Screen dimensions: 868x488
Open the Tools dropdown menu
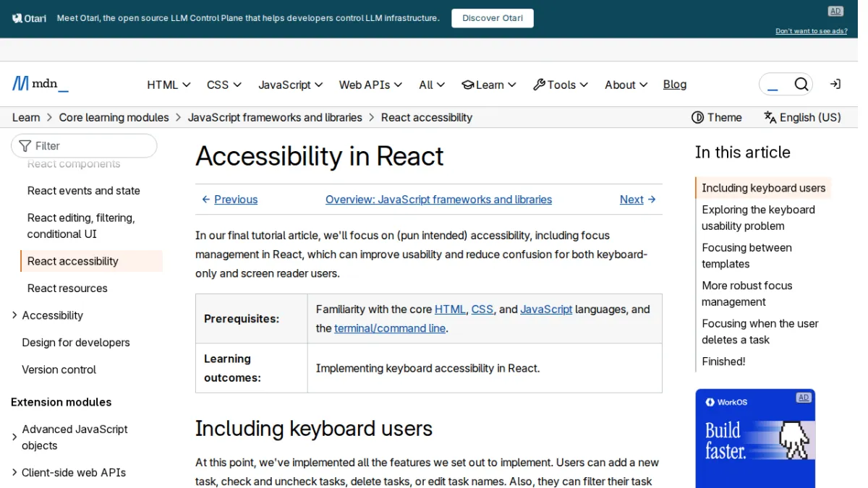pos(561,85)
